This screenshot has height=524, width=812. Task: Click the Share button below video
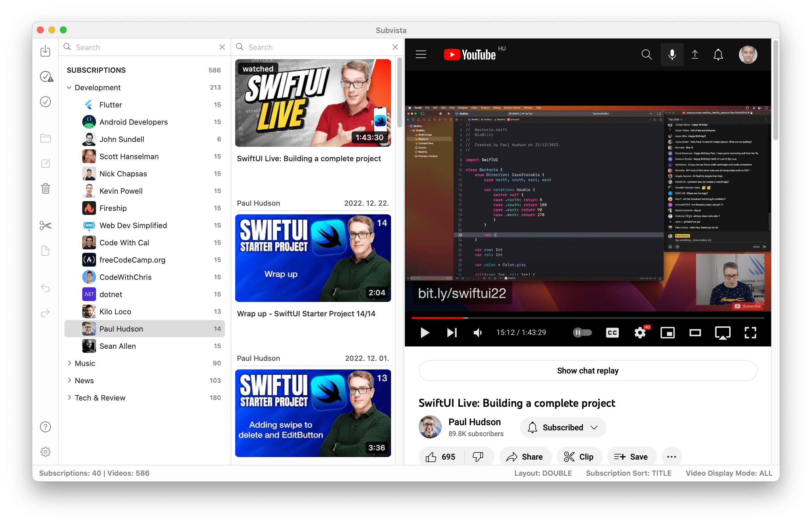pyautogui.click(x=525, y=456)
